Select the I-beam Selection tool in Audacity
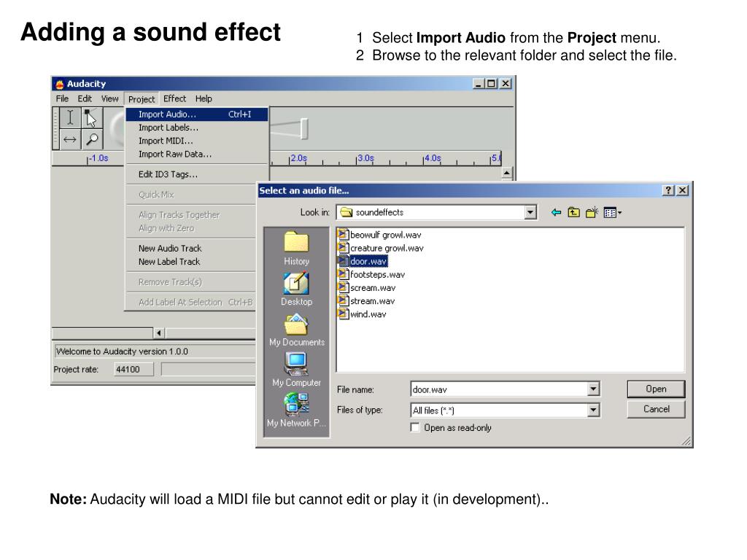 click(x=70, y=117)
